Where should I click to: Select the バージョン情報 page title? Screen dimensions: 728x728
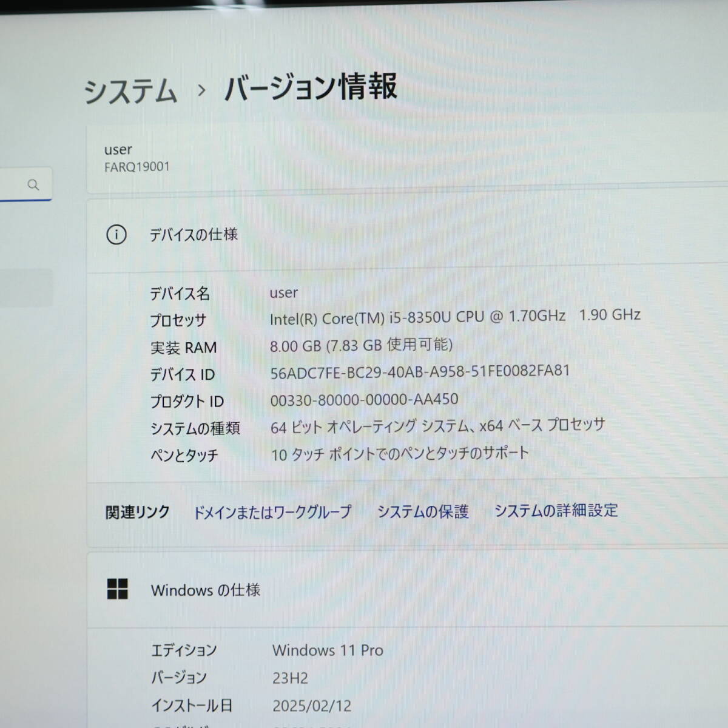[x=311, y=87]
